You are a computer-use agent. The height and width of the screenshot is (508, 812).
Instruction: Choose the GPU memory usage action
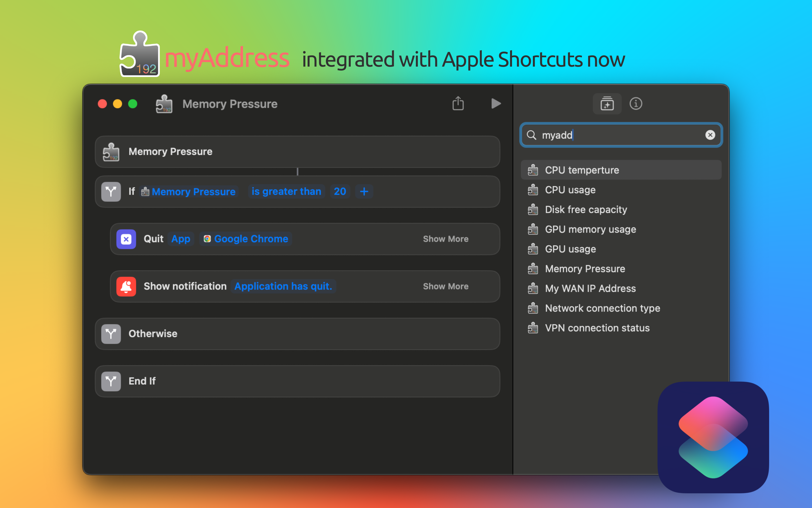pos(621,229)
